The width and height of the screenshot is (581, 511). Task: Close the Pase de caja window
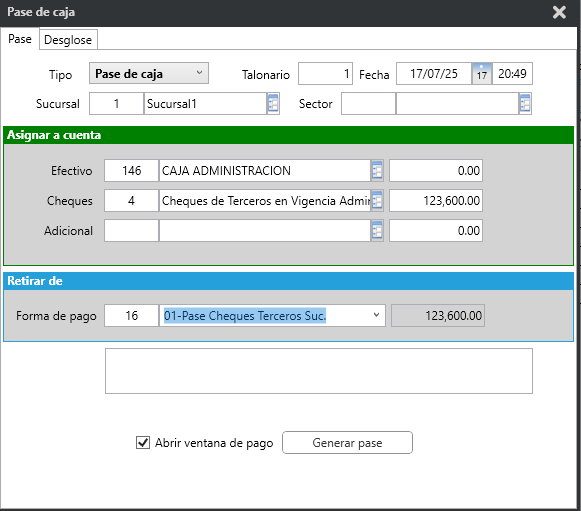point(559,12)
